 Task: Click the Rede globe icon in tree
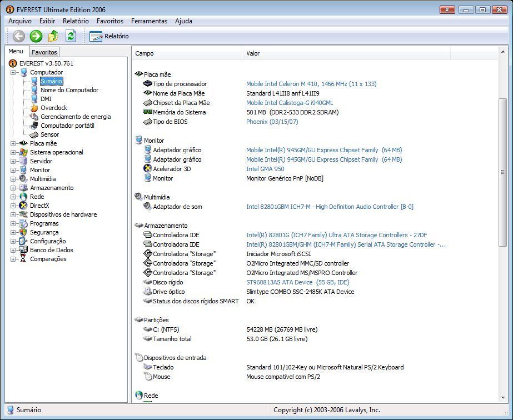click(23, 197)
